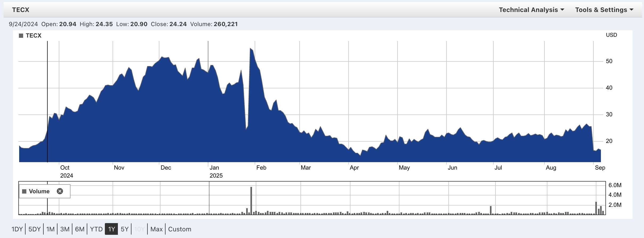Switch chart to 6M period
The image size is (644, 238).
[80, 229]
